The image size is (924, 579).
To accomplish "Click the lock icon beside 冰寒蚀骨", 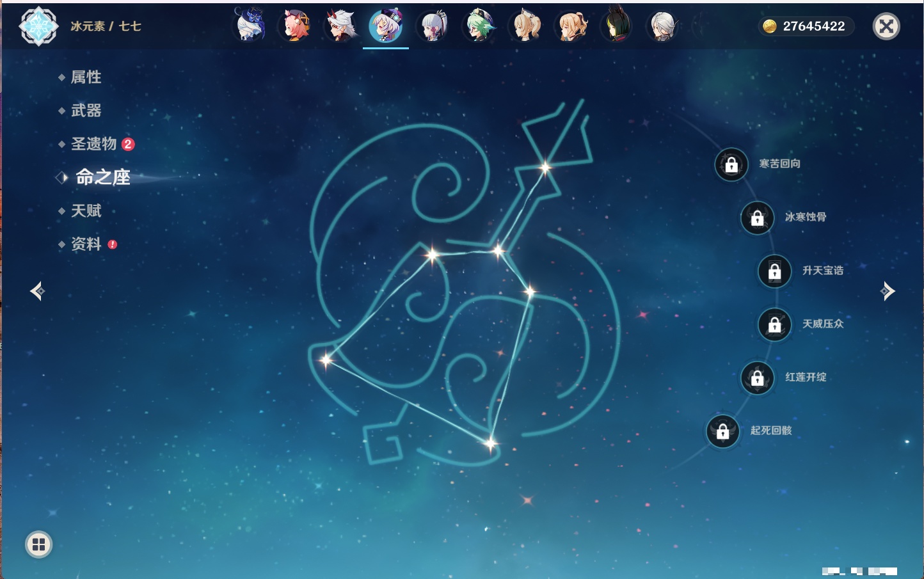I will (758, 218).
